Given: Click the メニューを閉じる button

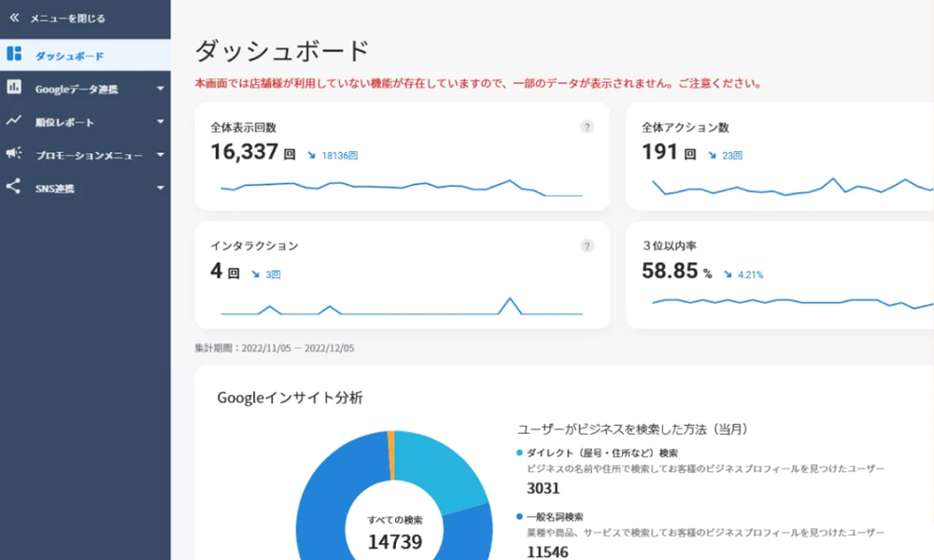Looking at the screenshot, I should (65, 16).
